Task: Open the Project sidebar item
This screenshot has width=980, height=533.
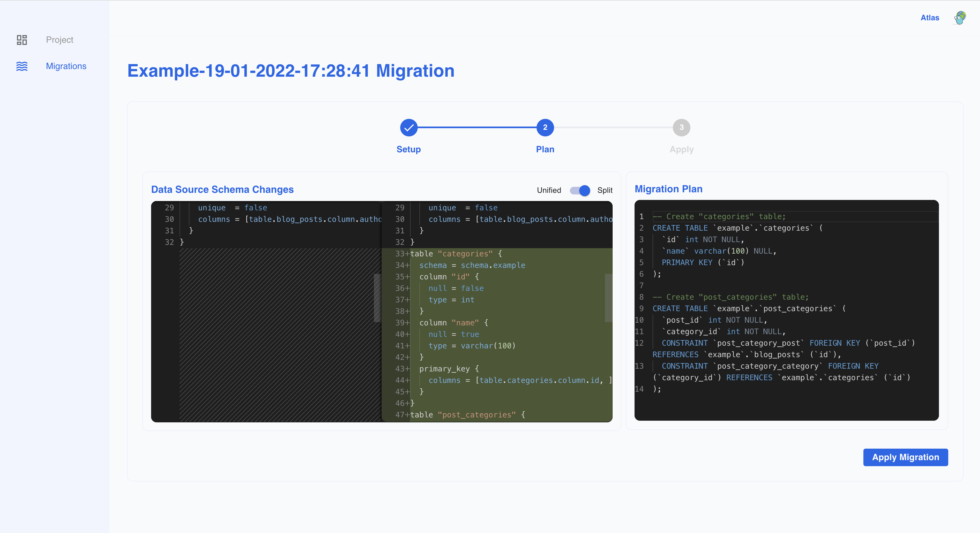Action: (x=59, y=40)
